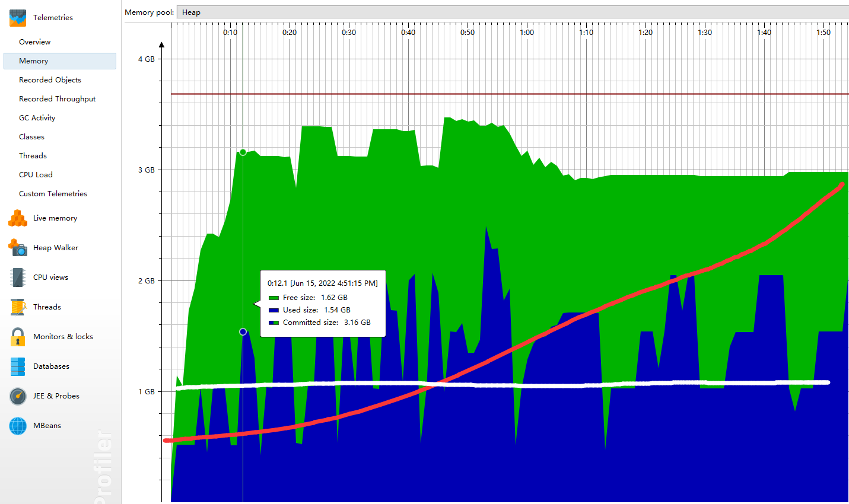Click the 4 GB axis label
This screenshot has height=504, width=849.
147,59
